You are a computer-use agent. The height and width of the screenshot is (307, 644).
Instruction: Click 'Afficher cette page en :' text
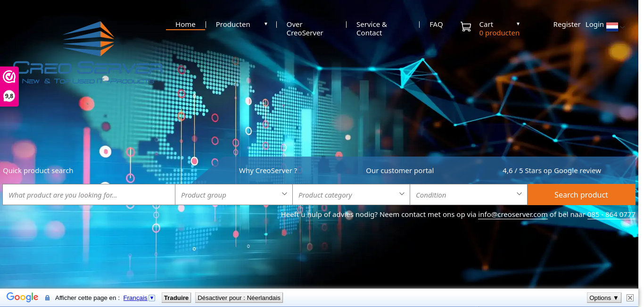(x=87, y=298)
